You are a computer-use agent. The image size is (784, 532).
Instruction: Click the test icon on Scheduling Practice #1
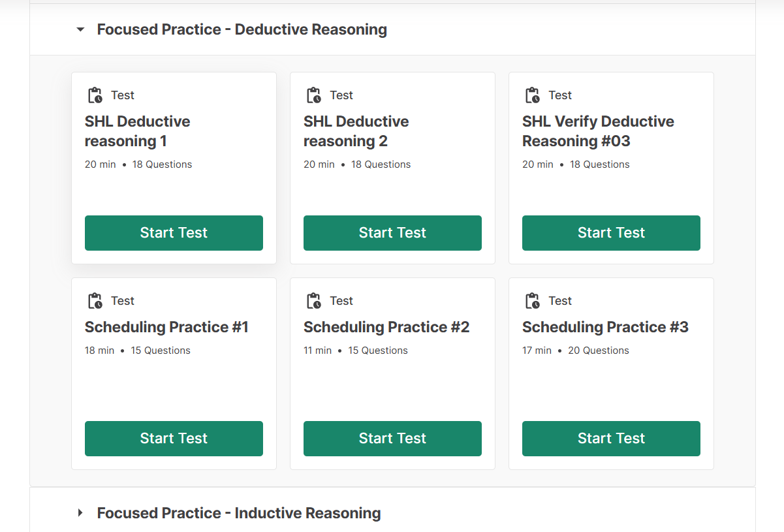pos(95,301)
